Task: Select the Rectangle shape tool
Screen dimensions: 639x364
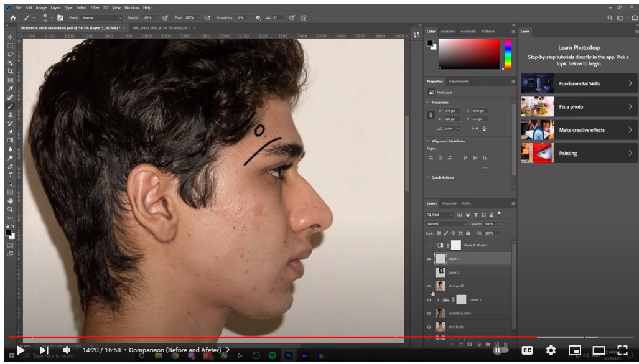Action: tap(10, 192)
